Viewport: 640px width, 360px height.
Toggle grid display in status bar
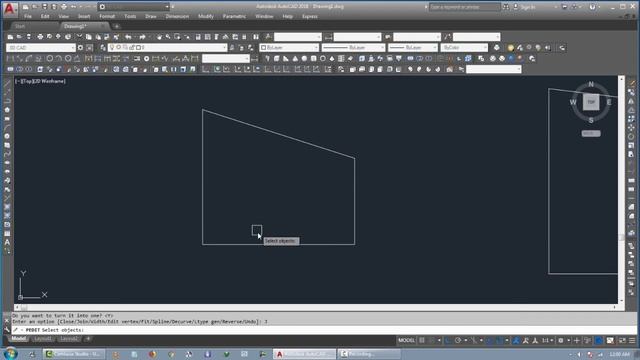click(422, 340)
